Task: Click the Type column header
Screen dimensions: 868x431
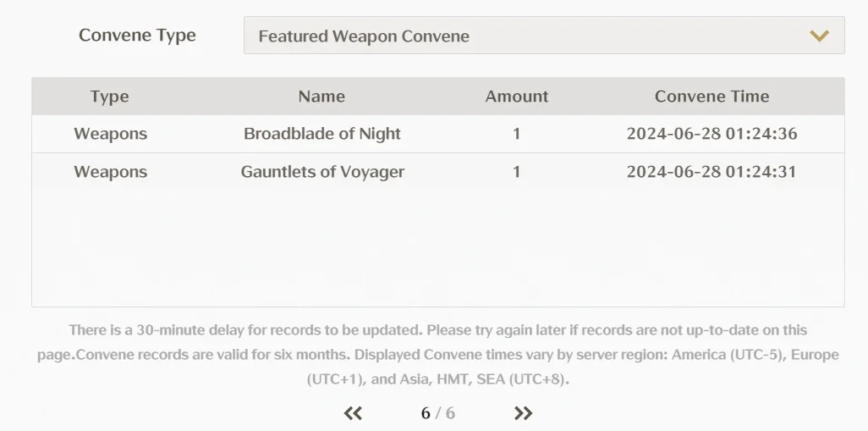Action: (110, 97)
